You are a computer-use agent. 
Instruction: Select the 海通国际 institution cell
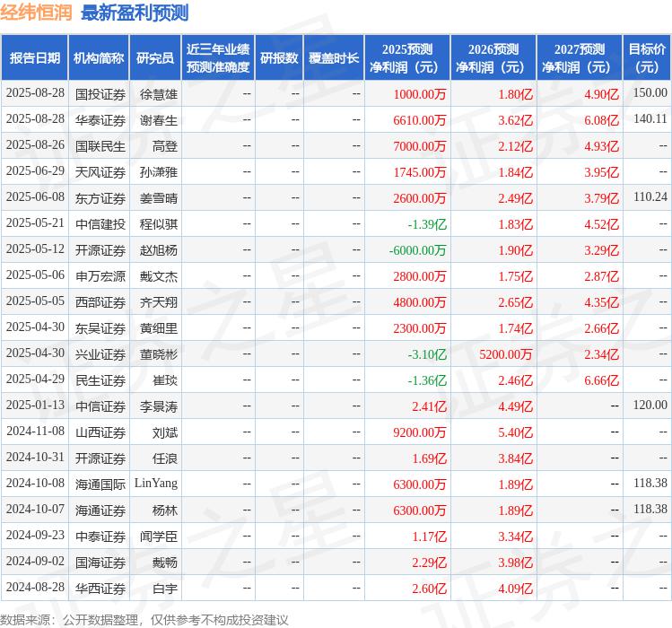pos(100,484)
